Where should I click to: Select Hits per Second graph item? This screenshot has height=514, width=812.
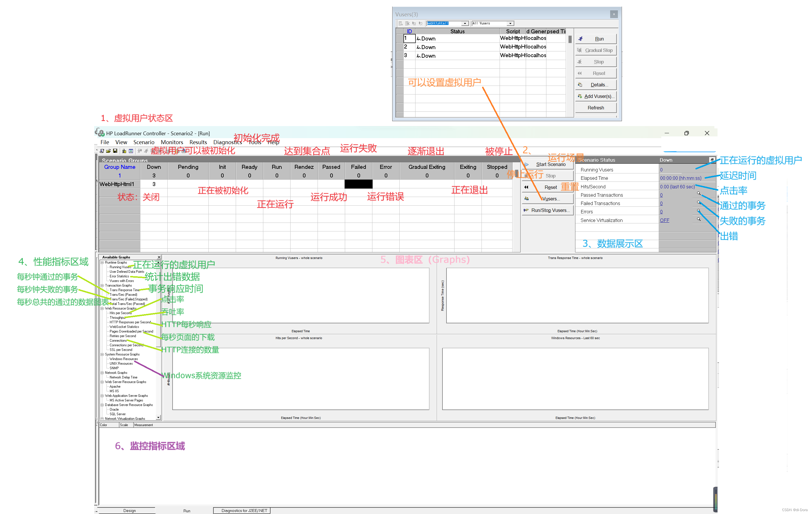[120, 313]
